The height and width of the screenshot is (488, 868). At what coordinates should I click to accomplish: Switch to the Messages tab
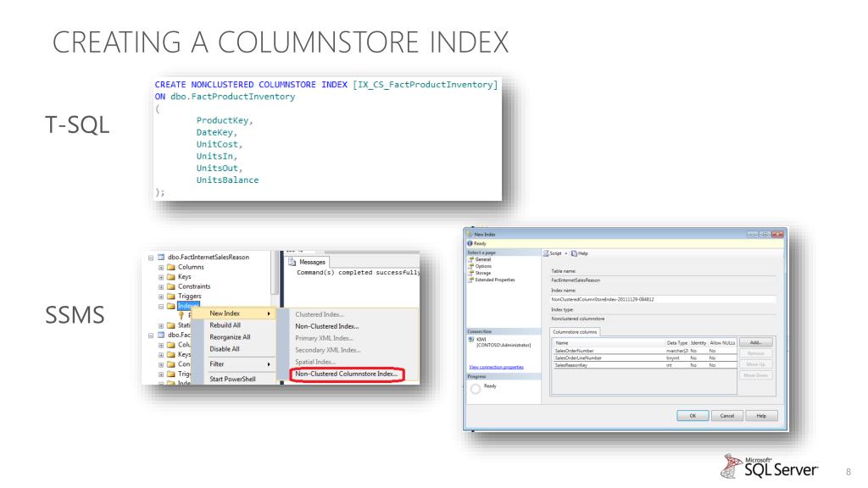(308, 263)
